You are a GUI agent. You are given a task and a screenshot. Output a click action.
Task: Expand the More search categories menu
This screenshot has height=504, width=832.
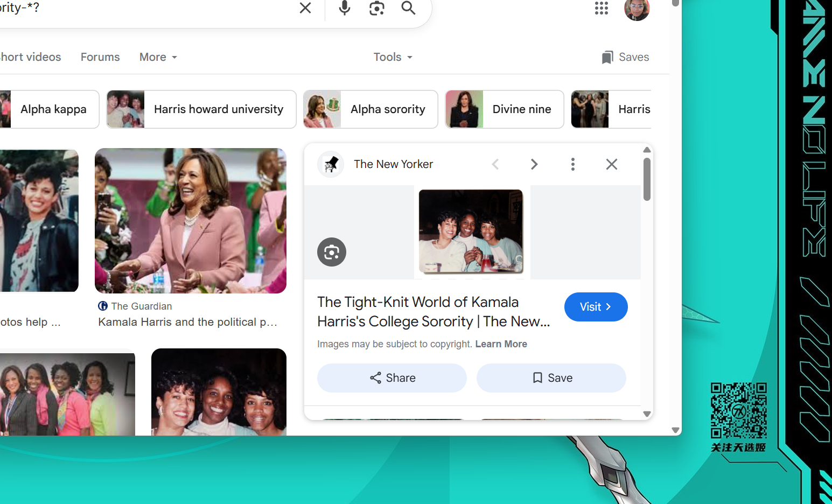point(158,57)
